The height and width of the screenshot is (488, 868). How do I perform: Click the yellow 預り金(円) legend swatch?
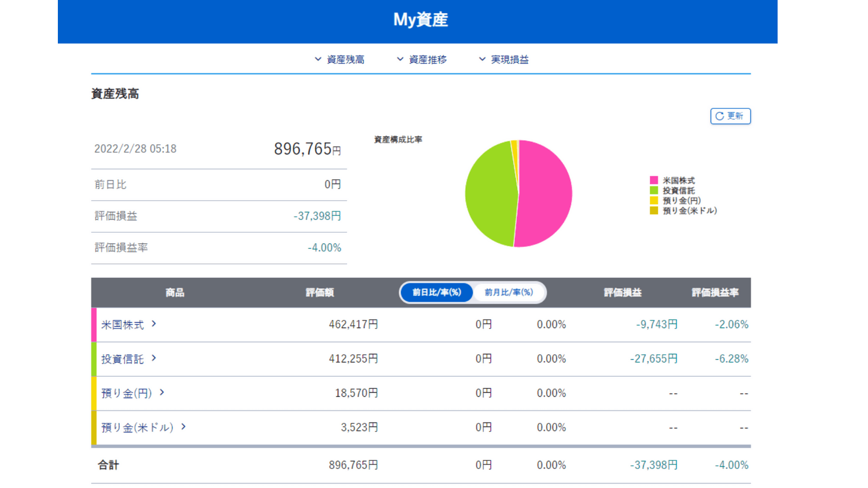654,200
